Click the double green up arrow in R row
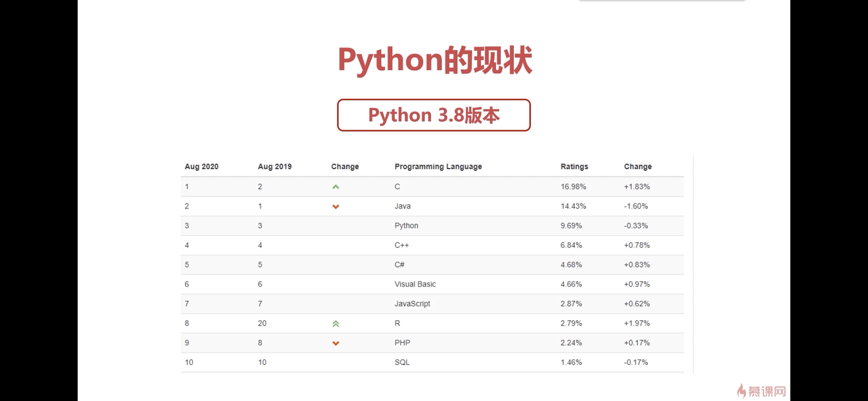868x401 pixels. click(336, 324)
